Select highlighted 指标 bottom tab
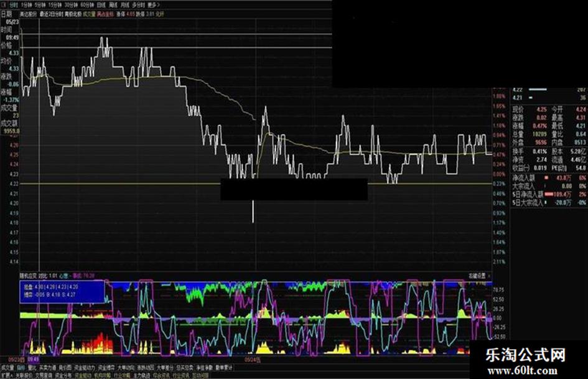The width and height of the screenshot is (588, 379). coord(21,367)
